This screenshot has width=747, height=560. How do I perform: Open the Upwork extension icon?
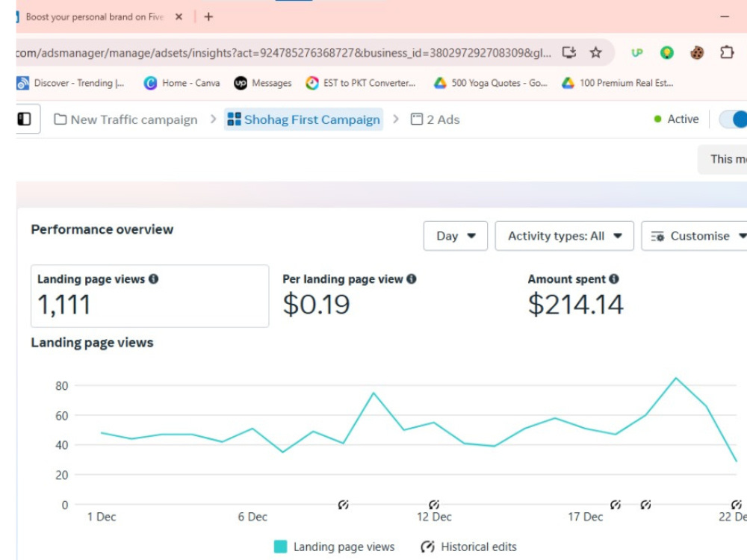[637, 53]
